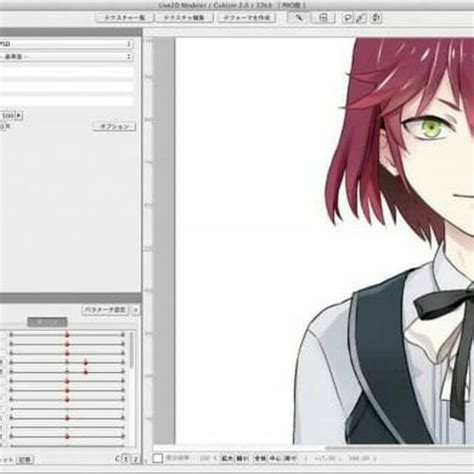474x474 pixels.
Task: Select the pen edit tool icon
Action: point(299,18)
